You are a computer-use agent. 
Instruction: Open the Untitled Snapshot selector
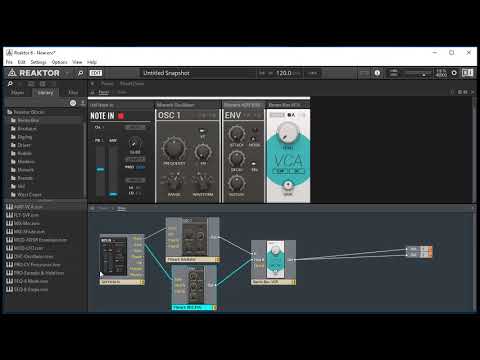pos(197,73)
